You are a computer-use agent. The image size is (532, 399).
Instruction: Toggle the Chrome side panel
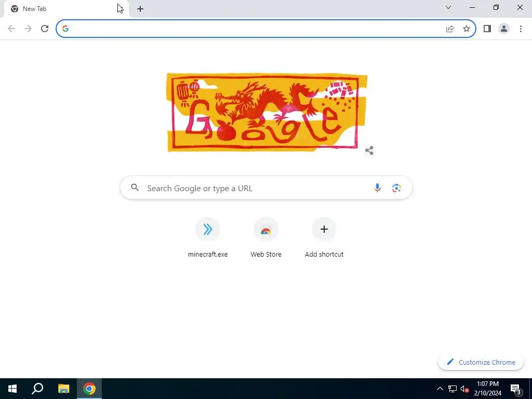[487, 29]
